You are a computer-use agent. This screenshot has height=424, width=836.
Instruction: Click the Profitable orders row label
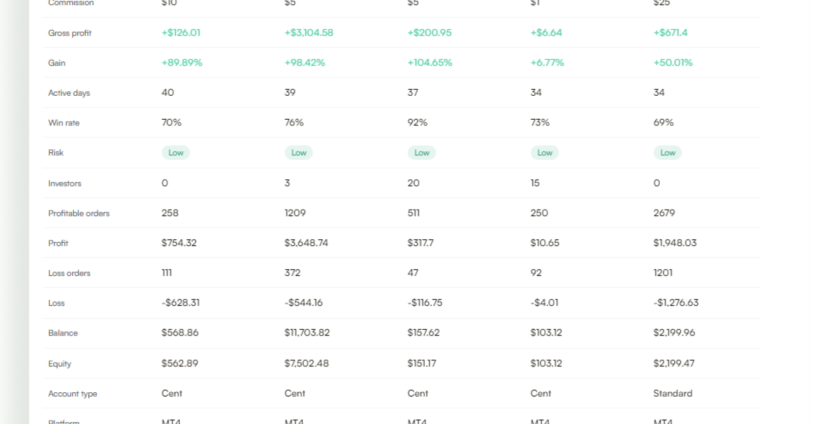79,213
